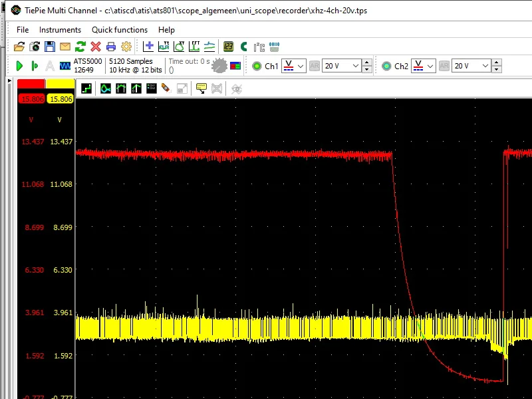Open the Help menu
This screenshot has width=532, height=399.
(166, 30)
